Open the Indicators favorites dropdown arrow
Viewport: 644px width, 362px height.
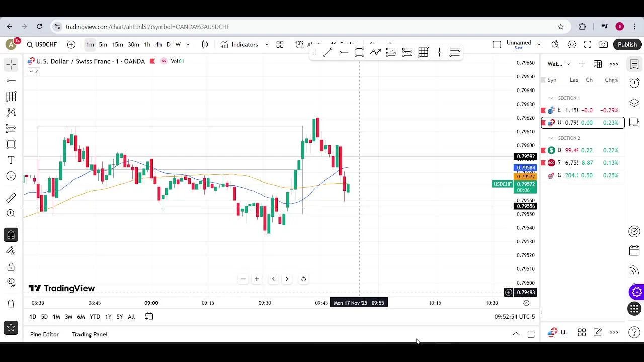pos(267,45)
